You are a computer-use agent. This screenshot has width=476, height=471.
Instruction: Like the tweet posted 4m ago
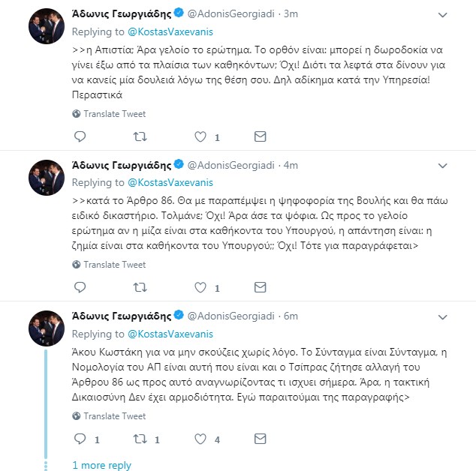(200, 287)
